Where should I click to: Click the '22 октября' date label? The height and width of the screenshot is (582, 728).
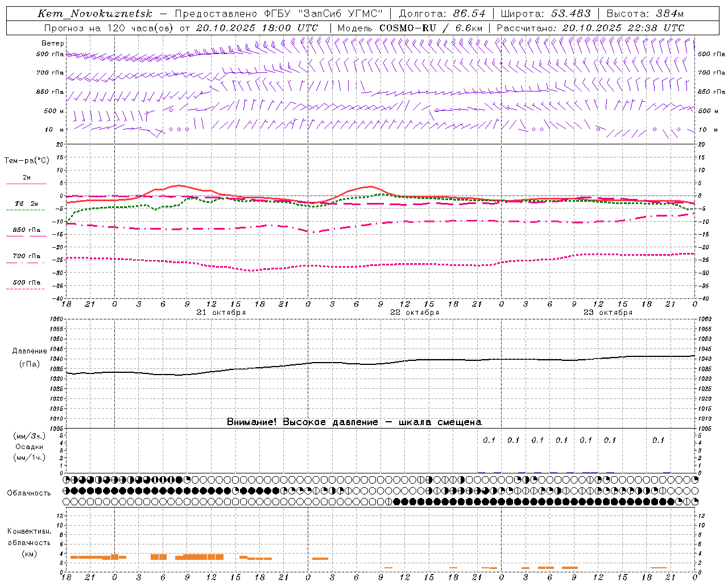coord(415,313)
